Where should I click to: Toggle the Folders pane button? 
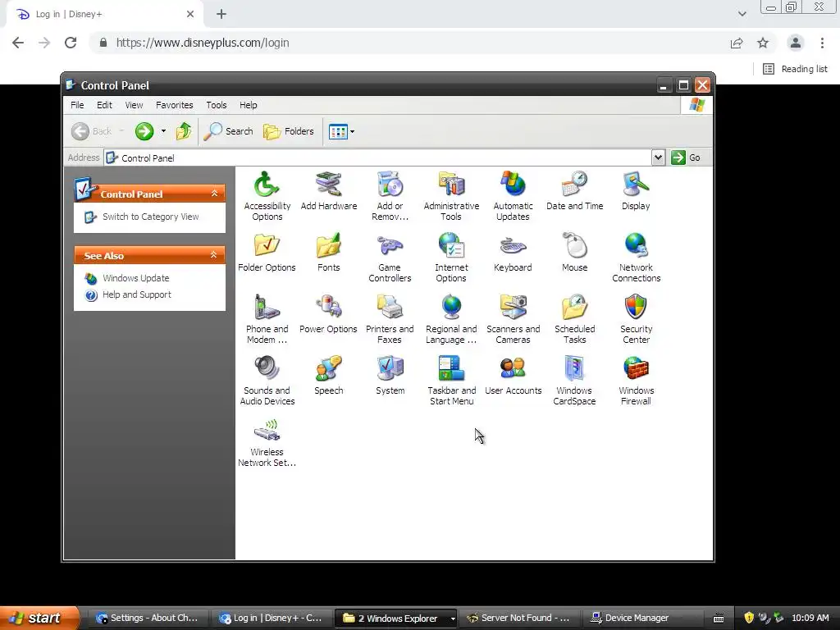point(288,131)
